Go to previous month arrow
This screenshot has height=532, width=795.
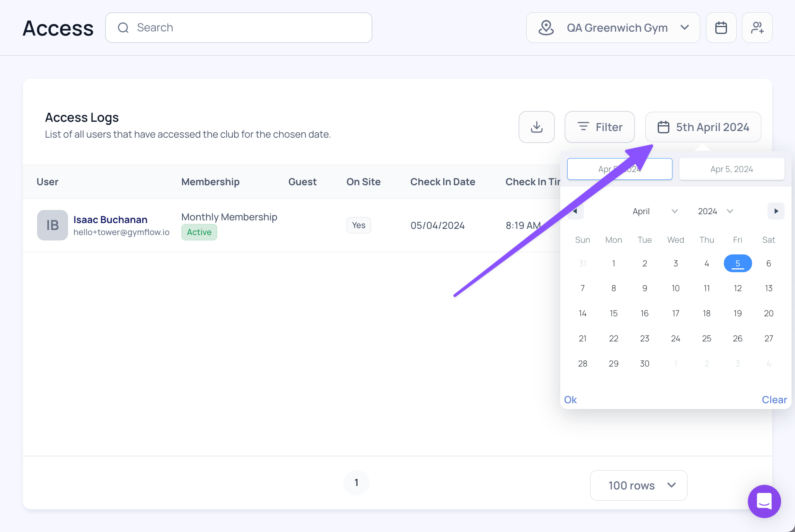575,211
